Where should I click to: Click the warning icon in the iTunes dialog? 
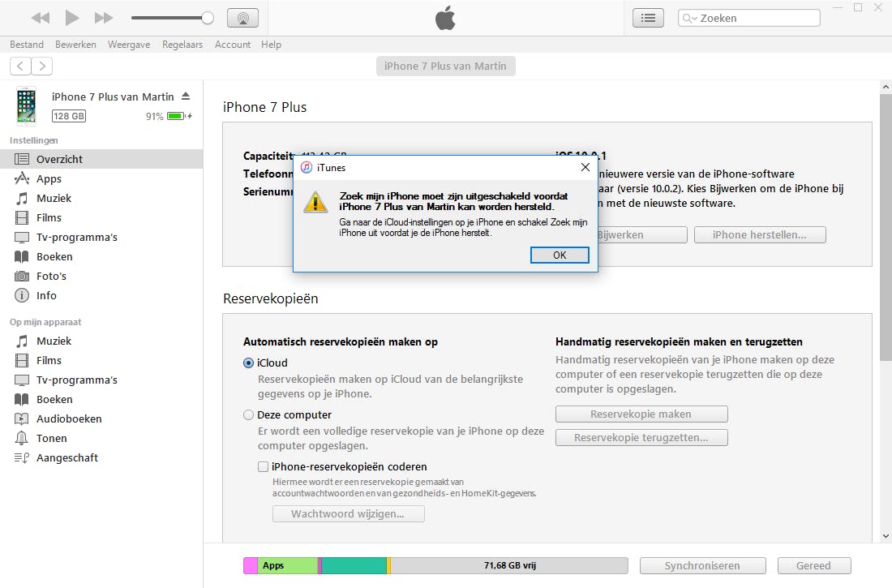coord(315,203)
